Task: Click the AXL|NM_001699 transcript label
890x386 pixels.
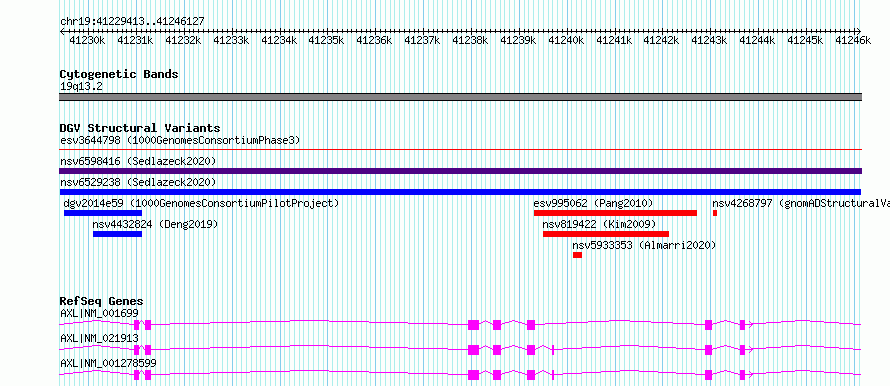Action: [99, 313]
